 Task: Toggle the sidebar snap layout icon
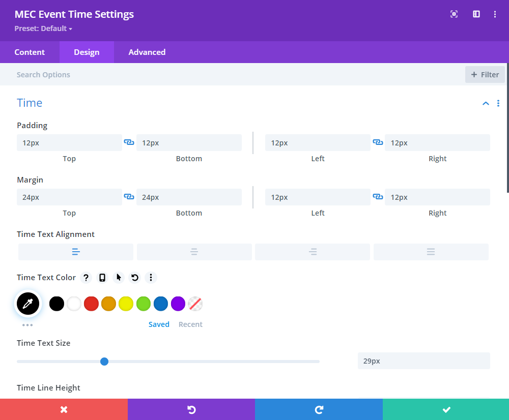pos(476,14)
